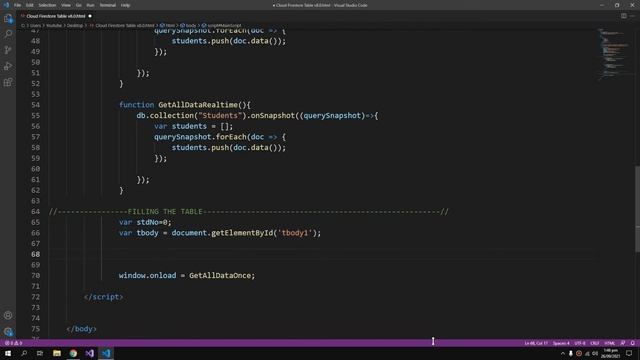Select the Cloud Firestore Table html tab
Image resolution: width=640 pixels, height=360 pixels.
pos(56,16)
